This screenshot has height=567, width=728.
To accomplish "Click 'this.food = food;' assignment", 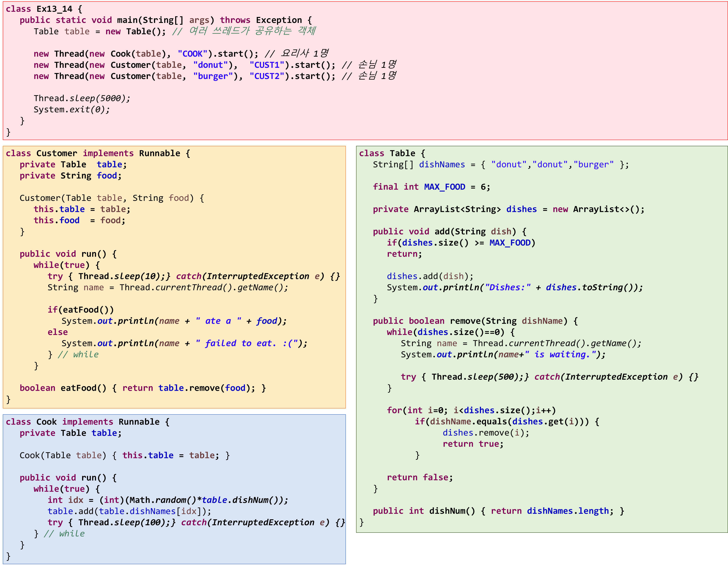I will pos(79,221).
